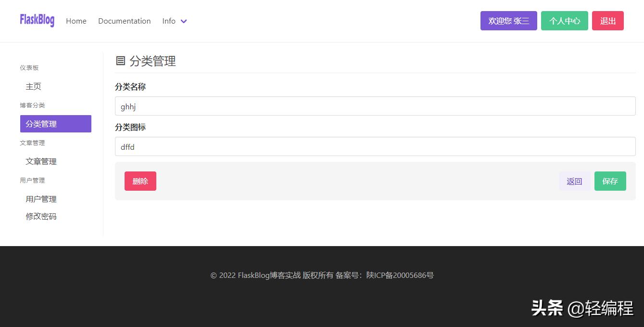Open the Documentation page
Screen dimensions: 644x327
124,21
